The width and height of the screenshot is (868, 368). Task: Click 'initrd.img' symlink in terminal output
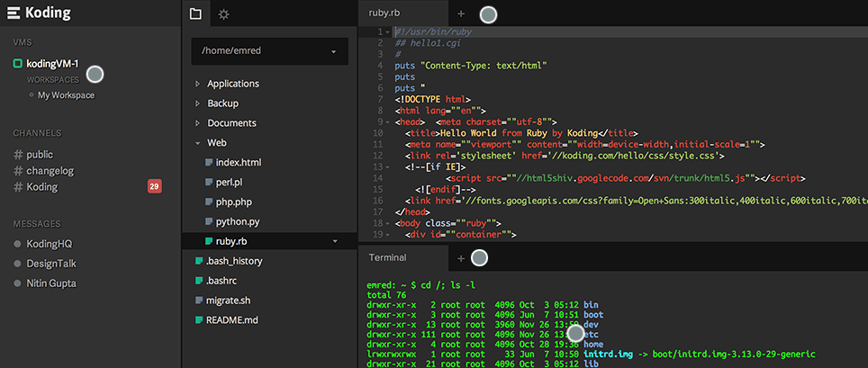coord(609,355)
